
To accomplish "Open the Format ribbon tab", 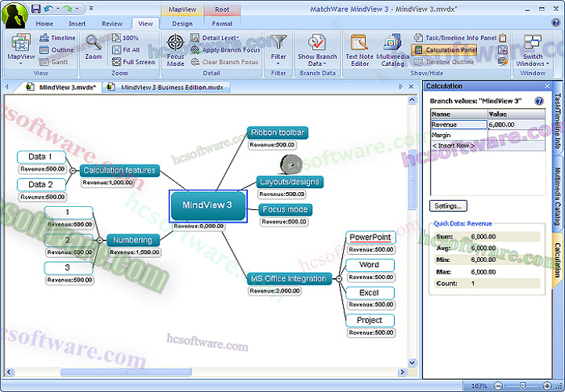I will (222, 24).
